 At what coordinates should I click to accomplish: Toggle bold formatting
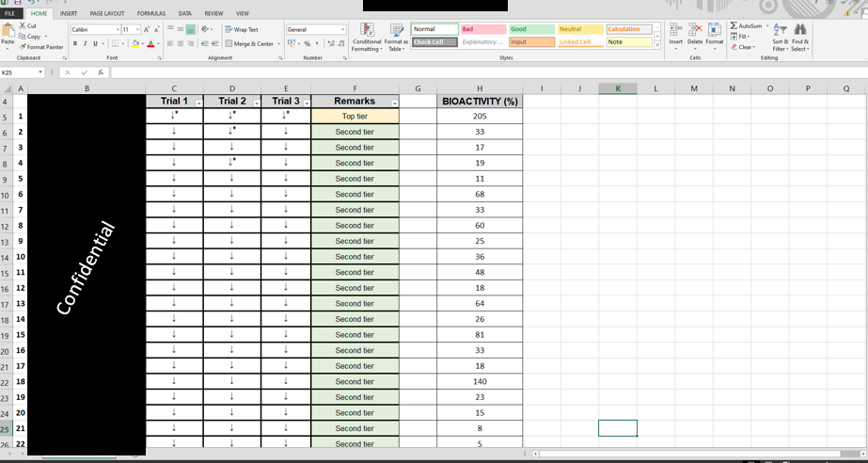click(x=75, y=43)
